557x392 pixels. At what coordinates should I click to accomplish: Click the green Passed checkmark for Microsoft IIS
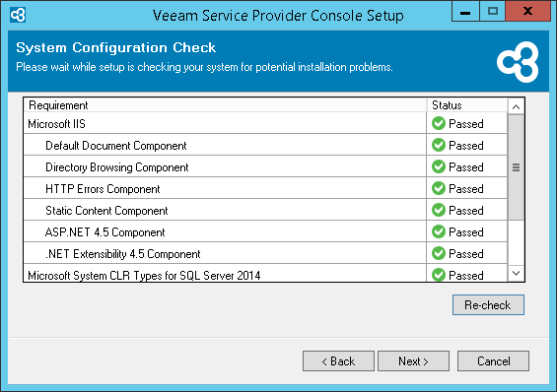coord(439,123)
